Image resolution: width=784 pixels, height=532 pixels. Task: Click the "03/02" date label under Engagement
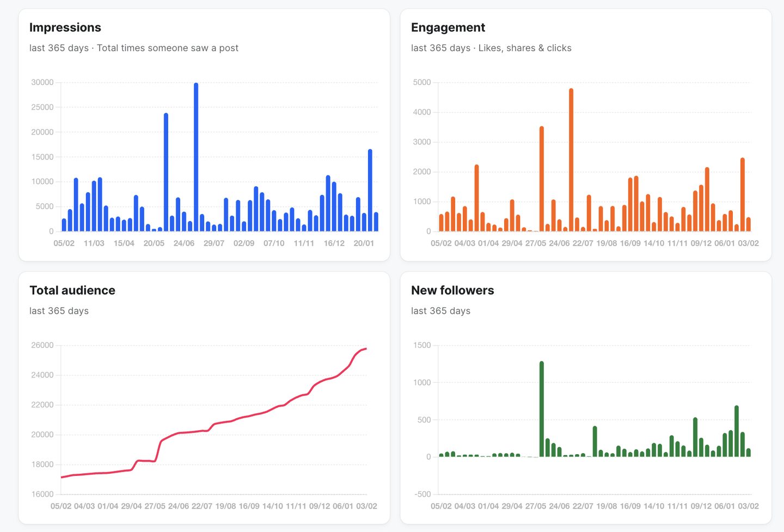tap(748, 243)
